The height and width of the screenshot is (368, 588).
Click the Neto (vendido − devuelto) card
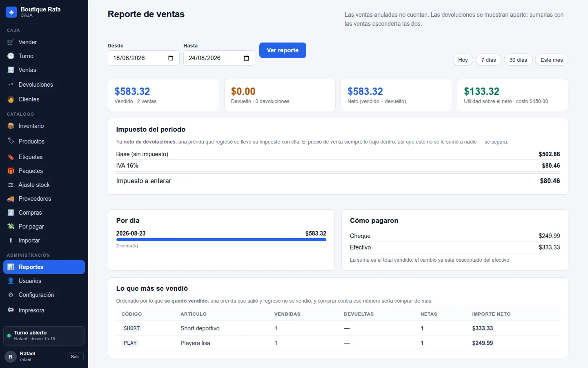[x=396, y=95]
